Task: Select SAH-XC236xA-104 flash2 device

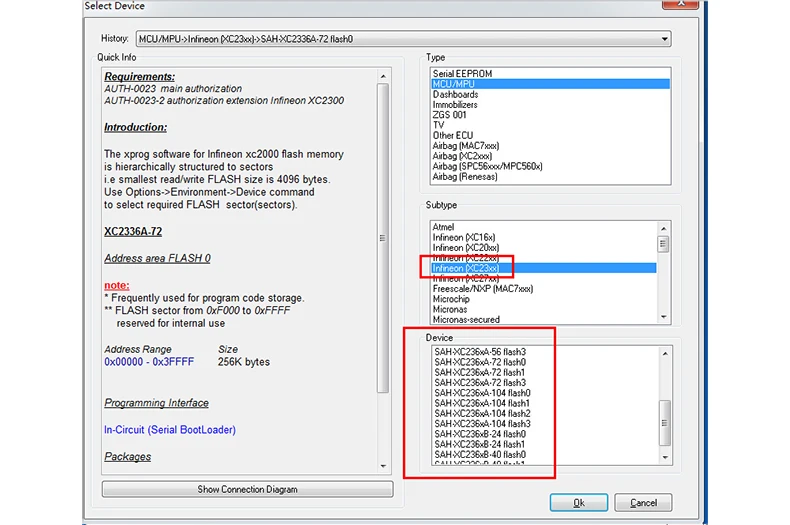Action: pyautogui.click(x=546, y=413)
